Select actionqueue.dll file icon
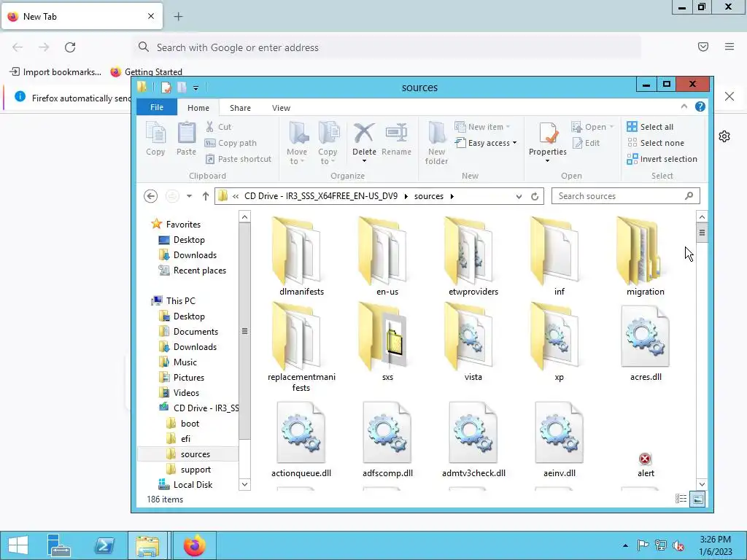Screen dimensions: 747x560 pos(301,432)
